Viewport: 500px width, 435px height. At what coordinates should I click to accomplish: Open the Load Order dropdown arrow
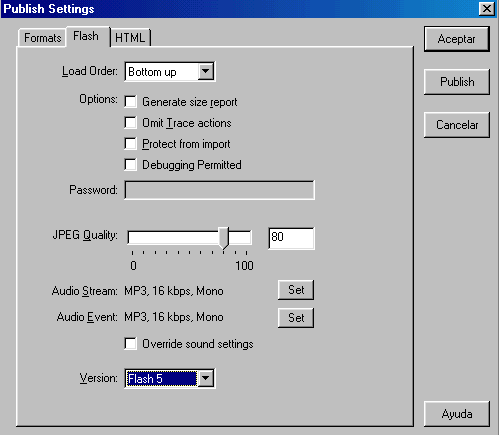(206, 71)
